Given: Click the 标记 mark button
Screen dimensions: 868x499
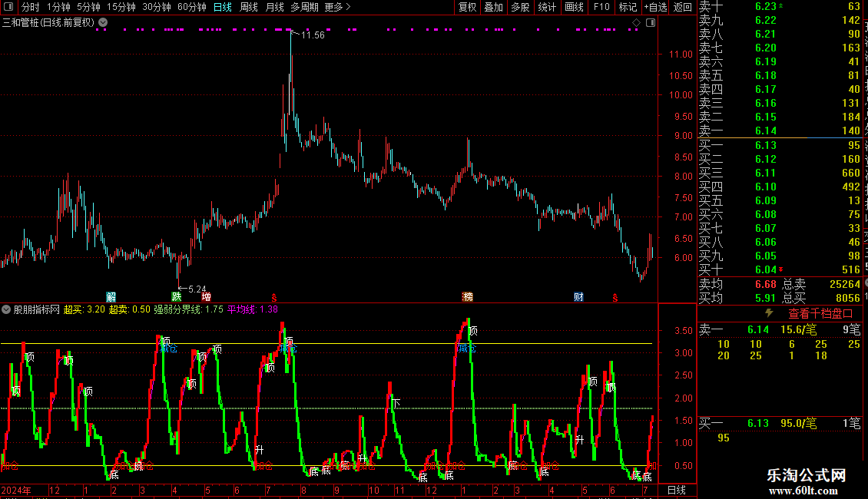Looking at the screenshot, I should click(x=628, y=7).
